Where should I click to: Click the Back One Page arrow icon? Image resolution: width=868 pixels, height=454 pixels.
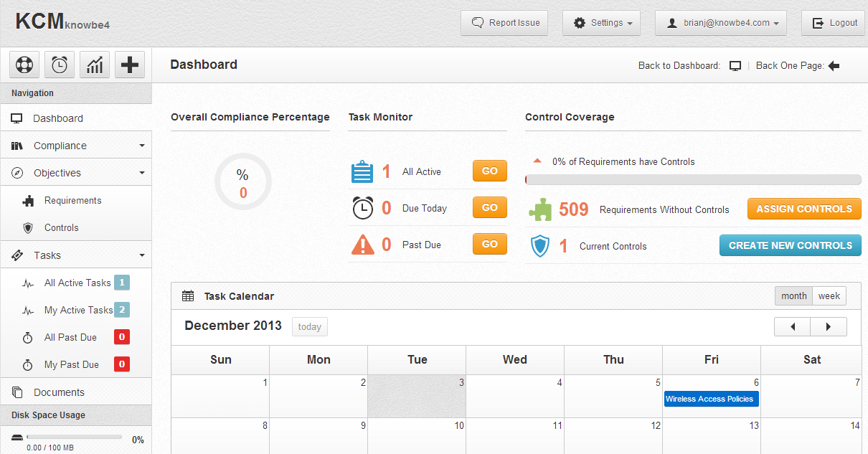click(834, 65)
